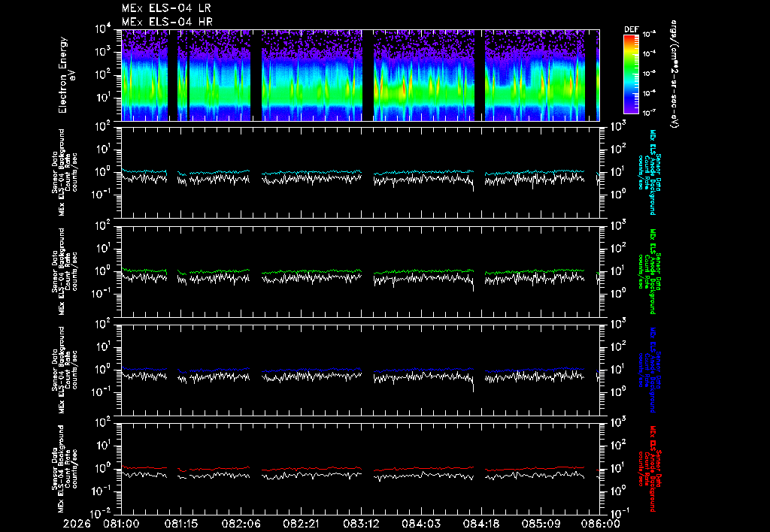Click the 2026 year label

[77, 524]
